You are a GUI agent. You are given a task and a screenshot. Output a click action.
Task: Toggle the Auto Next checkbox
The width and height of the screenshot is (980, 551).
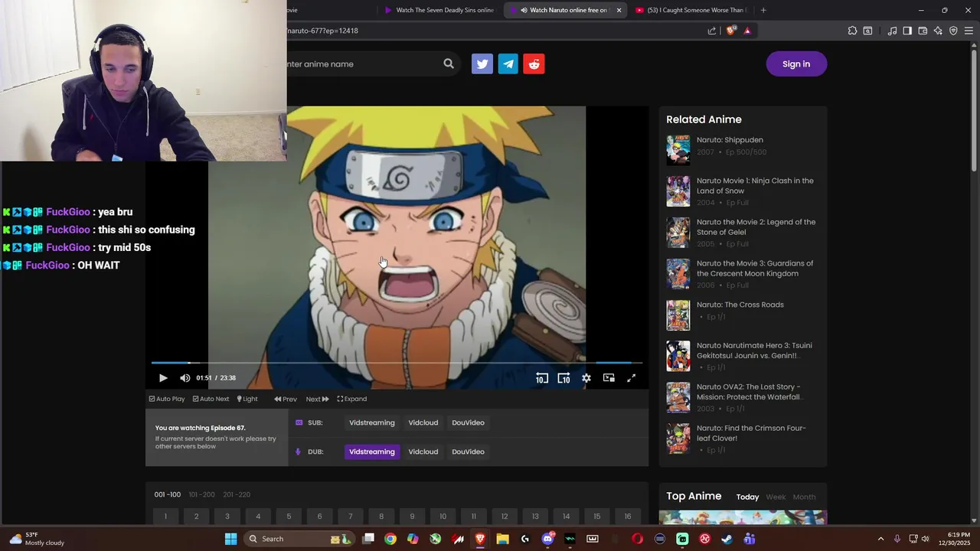[211, 399]
